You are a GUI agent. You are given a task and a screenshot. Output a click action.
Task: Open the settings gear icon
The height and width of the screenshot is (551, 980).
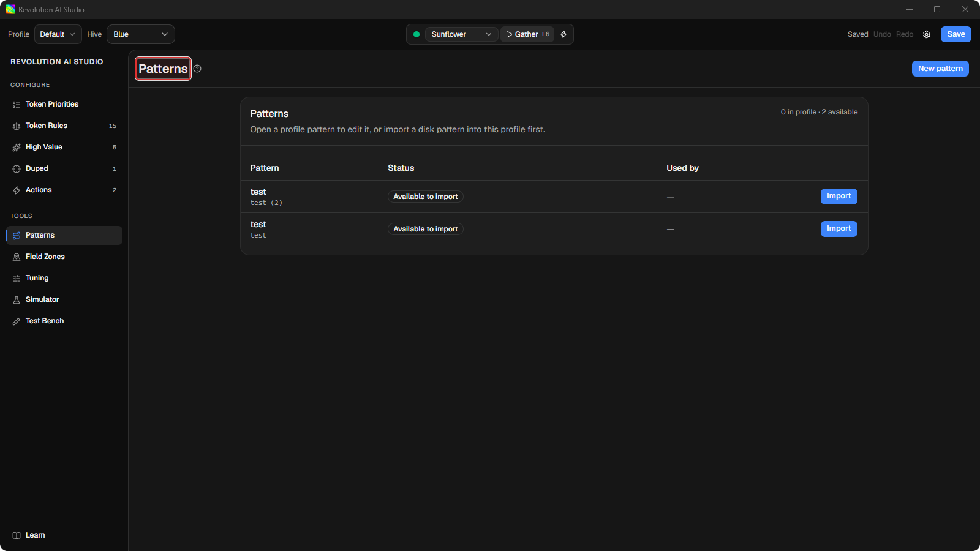pos(927,34)
